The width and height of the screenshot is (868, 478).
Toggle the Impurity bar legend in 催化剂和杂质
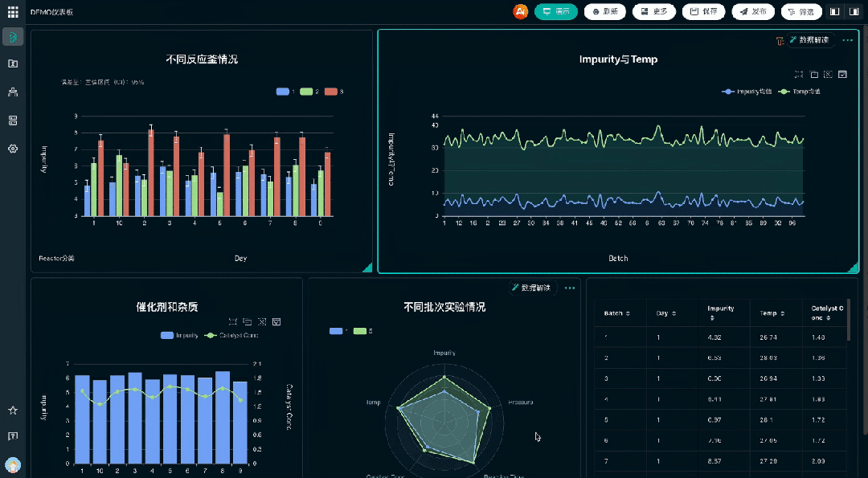(179, 335)
